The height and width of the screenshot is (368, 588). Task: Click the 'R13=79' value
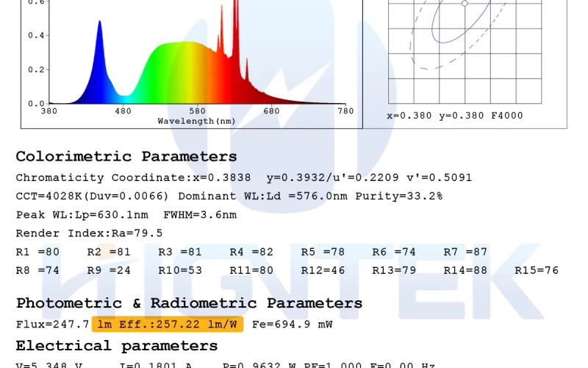pos(394,270)
